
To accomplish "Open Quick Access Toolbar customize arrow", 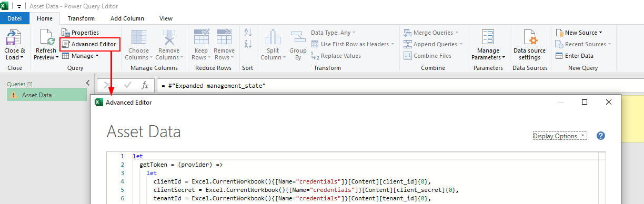I will pyautogui.click(x=19, y=6).
